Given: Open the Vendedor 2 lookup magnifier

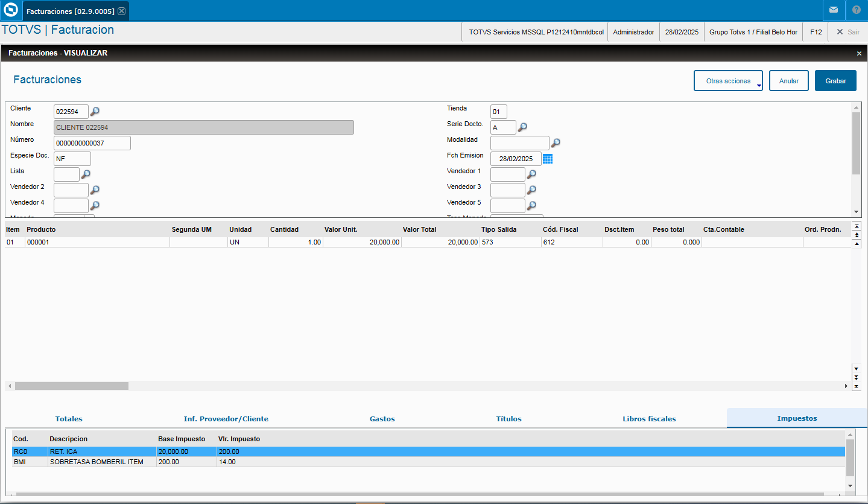Looking at the screenshot, I should [95, 190].
